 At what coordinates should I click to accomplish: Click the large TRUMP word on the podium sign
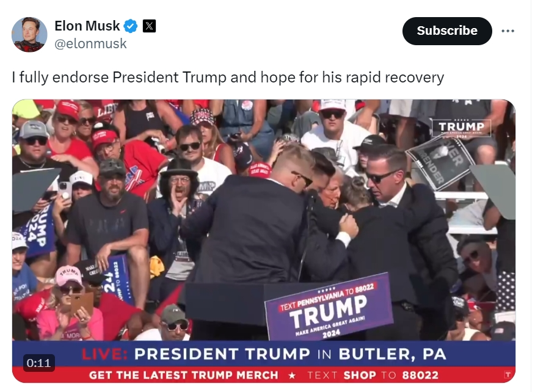(328, 310)
